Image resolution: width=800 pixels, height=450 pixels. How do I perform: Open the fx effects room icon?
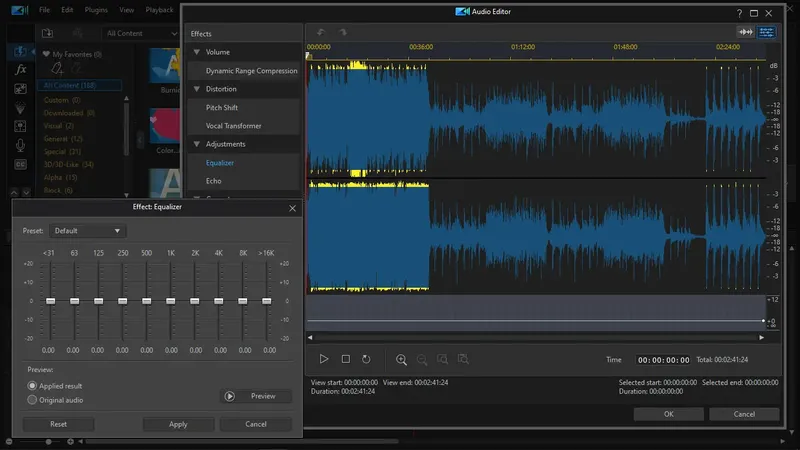pyautogui.click(x=20, y=70)
